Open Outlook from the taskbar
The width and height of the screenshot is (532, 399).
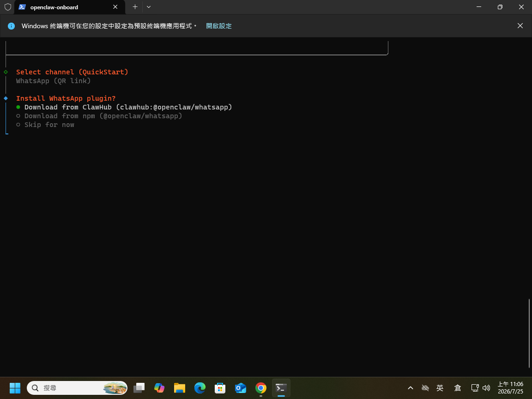click(x=241, y=388)
